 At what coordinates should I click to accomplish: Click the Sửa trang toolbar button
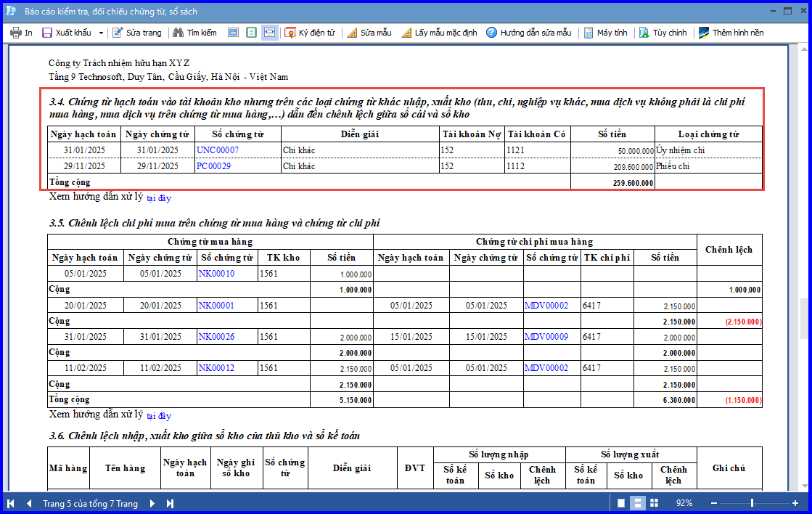pos(136,33)
